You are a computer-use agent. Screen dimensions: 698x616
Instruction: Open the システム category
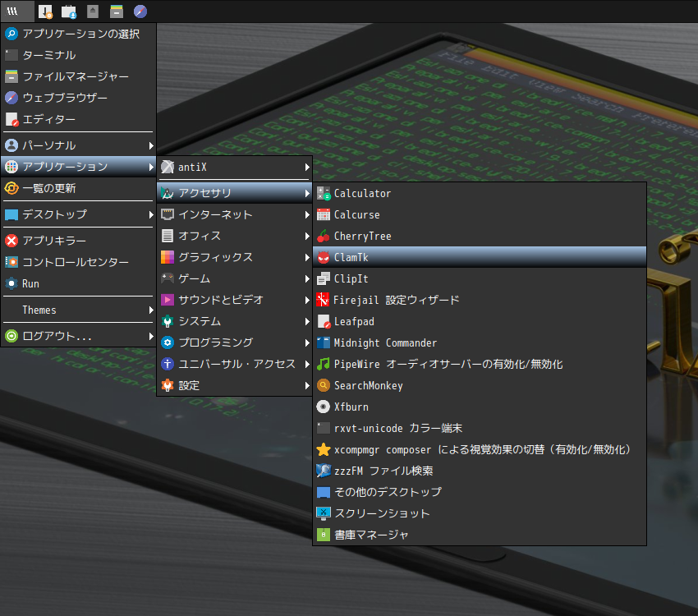[x=235, y=321]
